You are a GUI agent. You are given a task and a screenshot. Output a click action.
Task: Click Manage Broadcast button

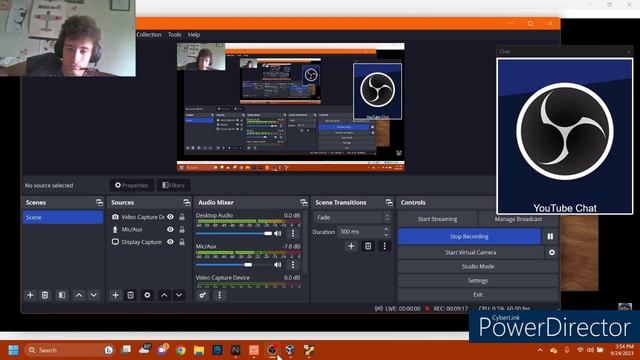pos(518,219)
